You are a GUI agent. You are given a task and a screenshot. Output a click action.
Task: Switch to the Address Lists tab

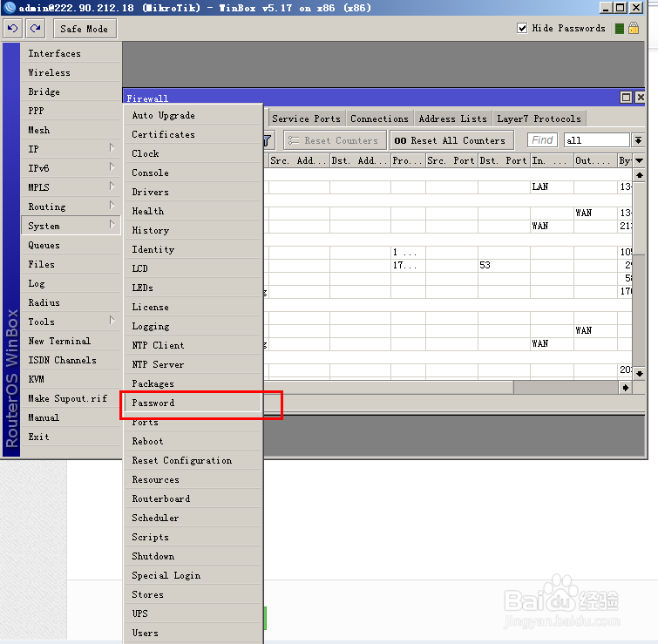coord(453,119)
